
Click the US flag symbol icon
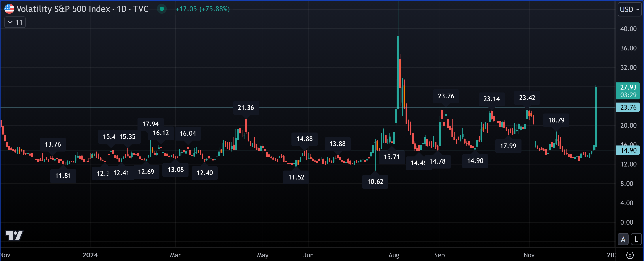pyautogui.click(x=9, y=9)
